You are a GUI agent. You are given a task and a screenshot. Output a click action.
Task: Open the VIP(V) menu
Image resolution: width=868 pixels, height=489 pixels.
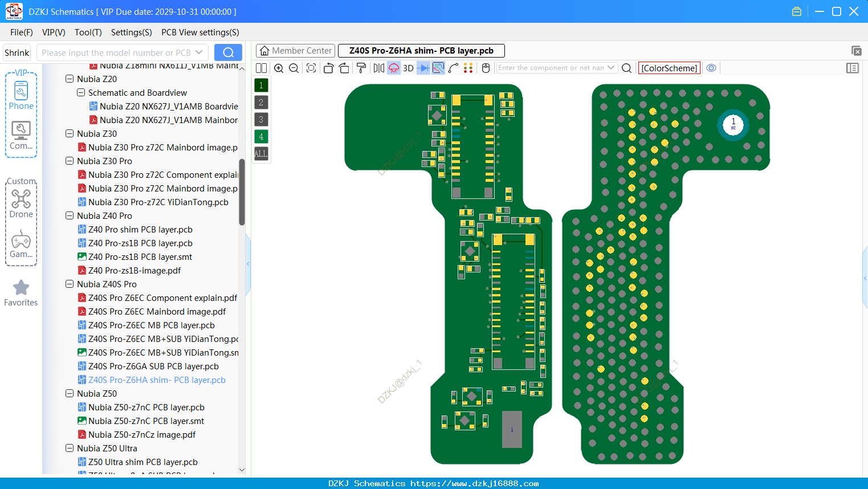(54, 32)
